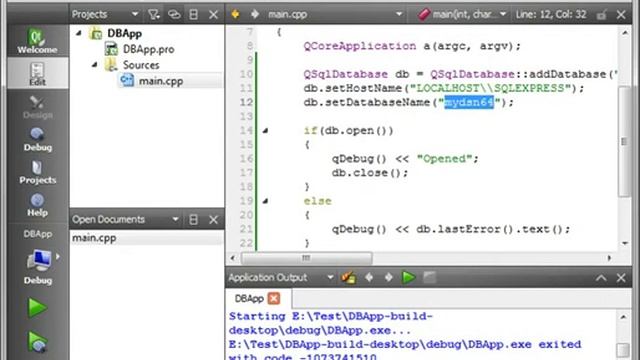The width and height of the screenshot is (640, 360).
Task: Open the main(int, char...) symbol dropdown
Action: 462,15
